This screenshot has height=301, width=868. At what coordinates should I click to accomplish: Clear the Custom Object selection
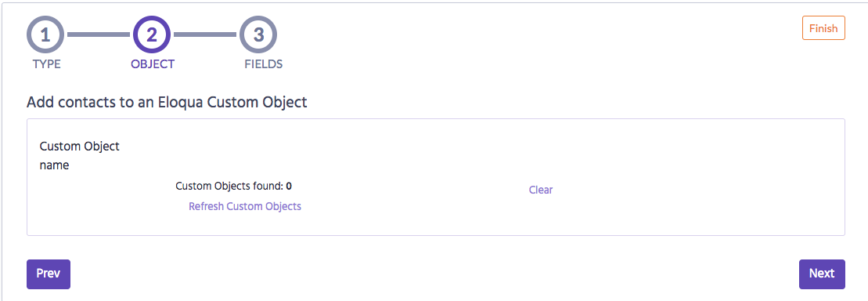[540, 190]
